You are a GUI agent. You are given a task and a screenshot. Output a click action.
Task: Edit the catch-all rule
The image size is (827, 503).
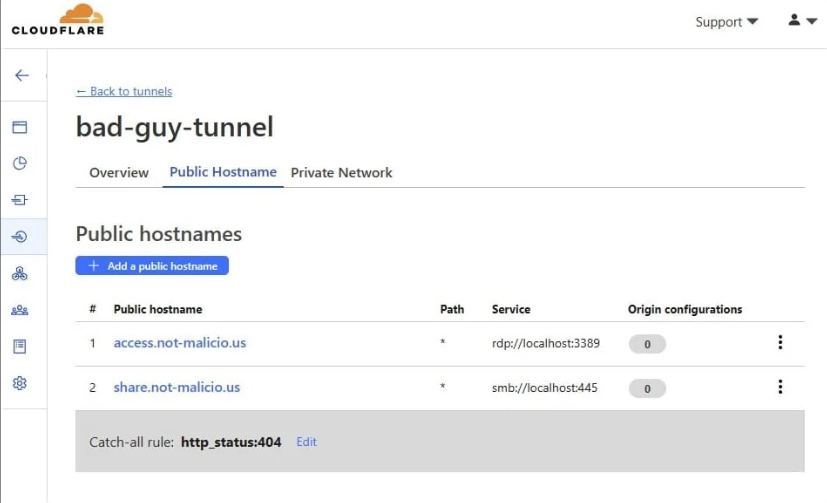tap(306, 442)
